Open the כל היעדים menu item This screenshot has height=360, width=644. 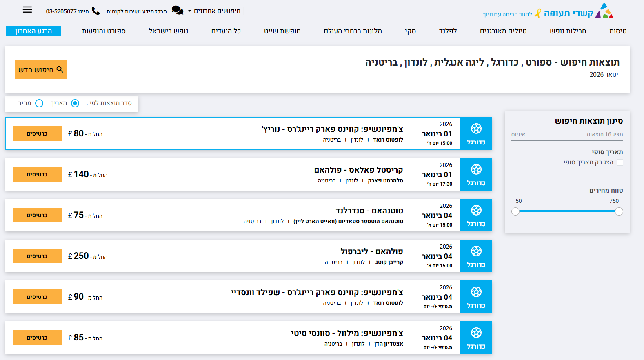[x=226, y=31]
